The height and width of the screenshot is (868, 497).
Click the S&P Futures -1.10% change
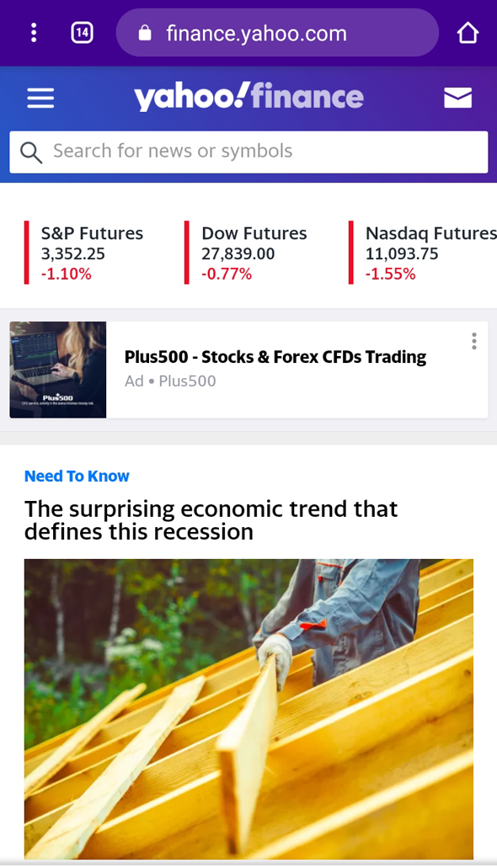click(66, 274)
